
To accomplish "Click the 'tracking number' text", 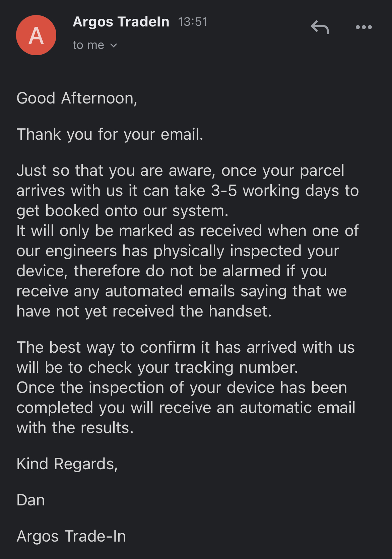I will click(236, 367).
